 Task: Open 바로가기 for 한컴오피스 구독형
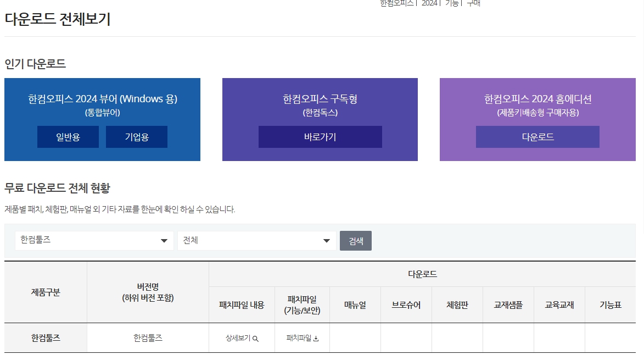[x=320, y=137]
